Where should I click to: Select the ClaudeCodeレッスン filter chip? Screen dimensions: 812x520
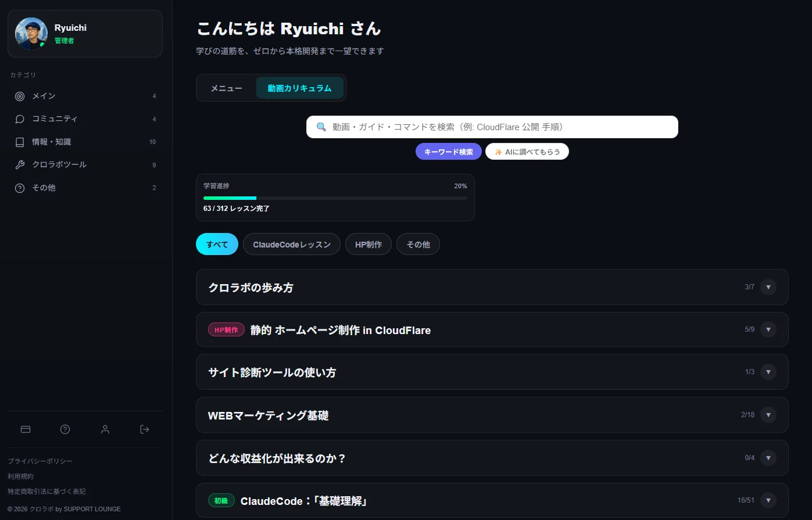(x=292, y=245)
